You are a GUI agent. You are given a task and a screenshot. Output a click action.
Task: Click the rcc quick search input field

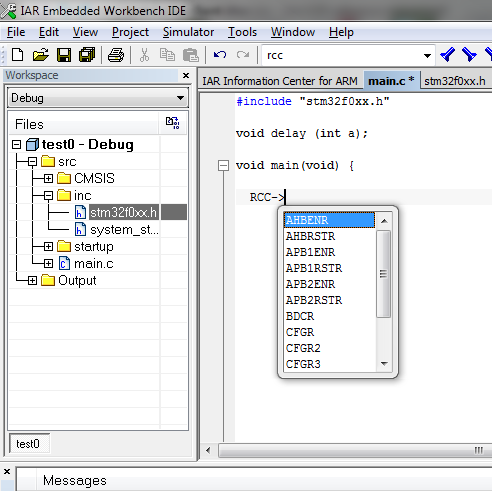point(341,55)
